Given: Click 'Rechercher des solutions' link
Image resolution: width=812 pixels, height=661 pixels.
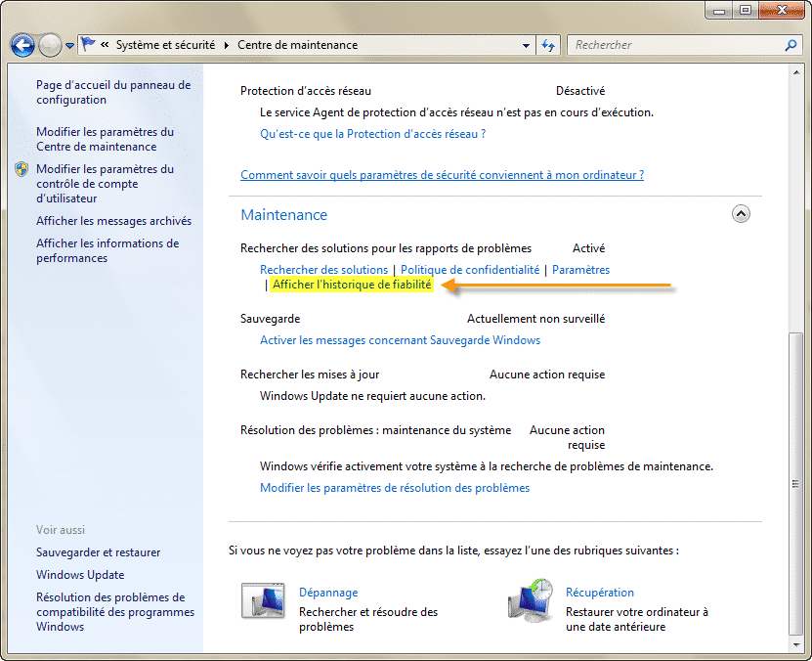Looking at the screenshot, I should pyautogui.click(x=323, y=270).
